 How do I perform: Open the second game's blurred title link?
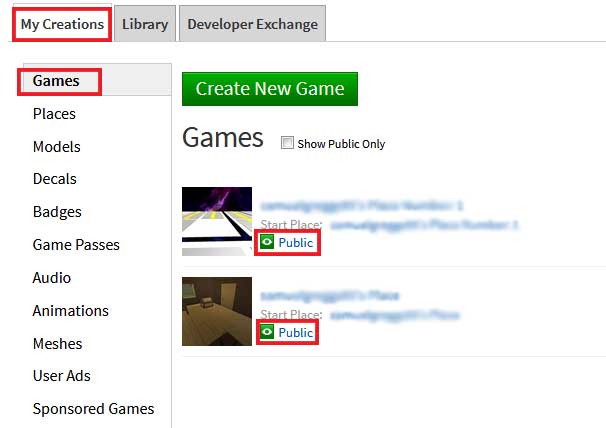330,296
